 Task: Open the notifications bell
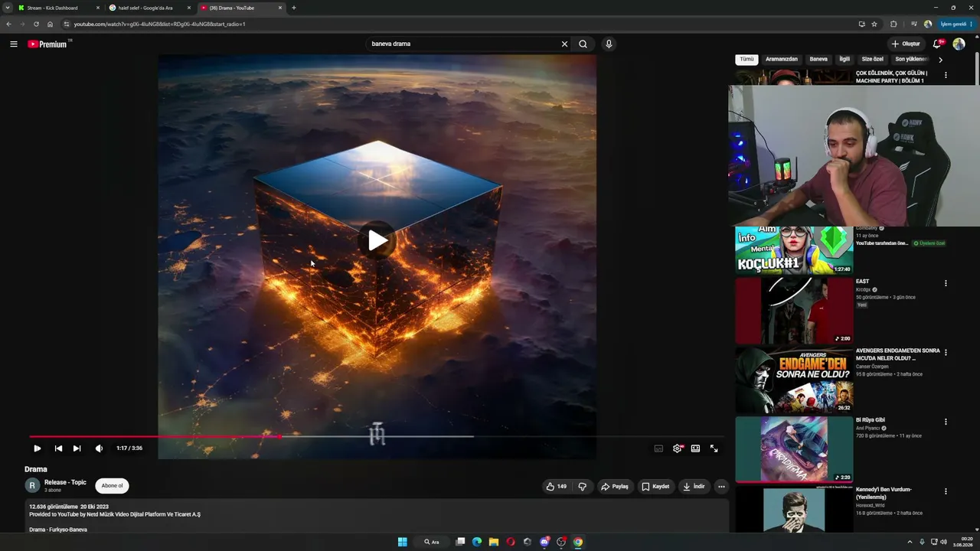click(x=937, y=44)
